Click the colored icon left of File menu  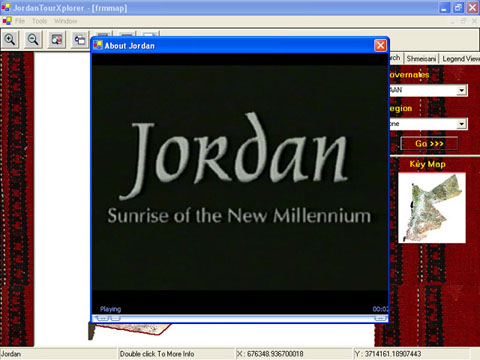(x=7, y=21)
